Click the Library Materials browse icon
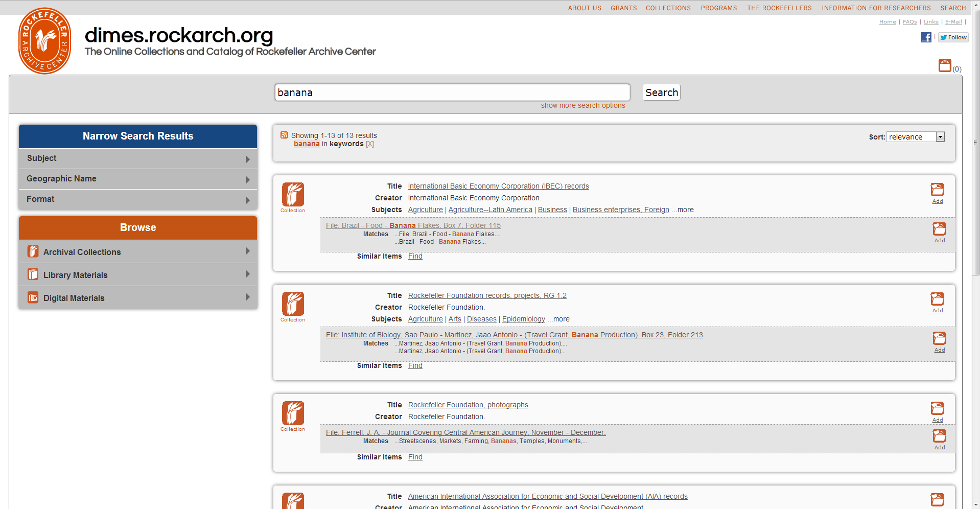This screenshot has height=509, width=980. coord(33,274)
